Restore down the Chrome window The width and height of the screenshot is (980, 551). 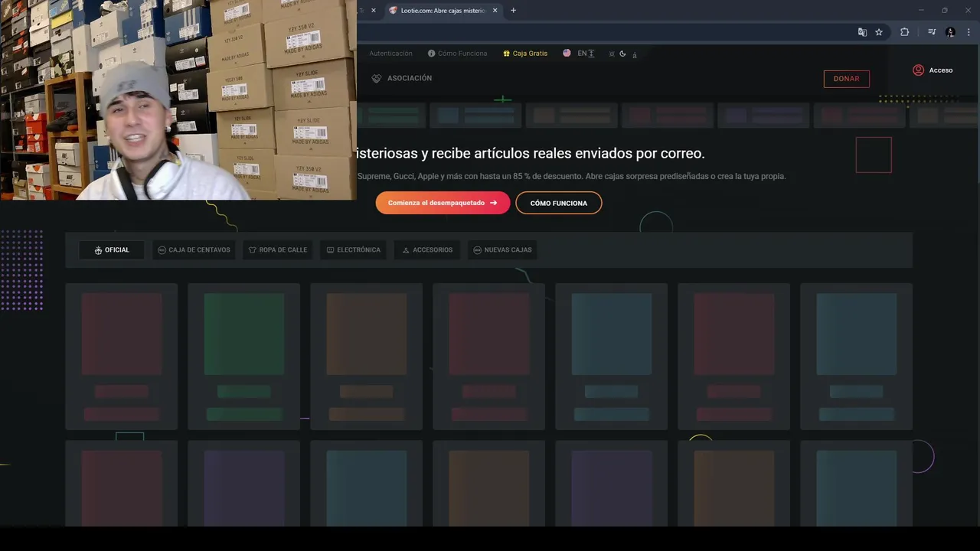tap(944, 10)
